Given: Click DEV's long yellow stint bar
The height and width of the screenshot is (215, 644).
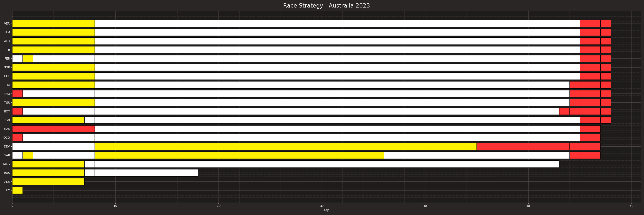Looking at the screenshot, I should coord(286,146).
